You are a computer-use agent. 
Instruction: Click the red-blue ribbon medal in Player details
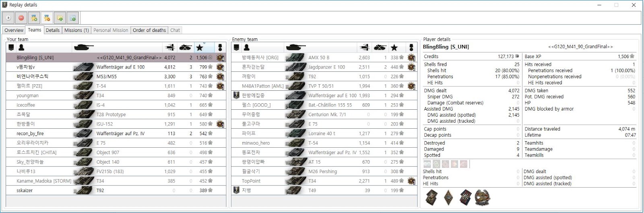(466, 198)
